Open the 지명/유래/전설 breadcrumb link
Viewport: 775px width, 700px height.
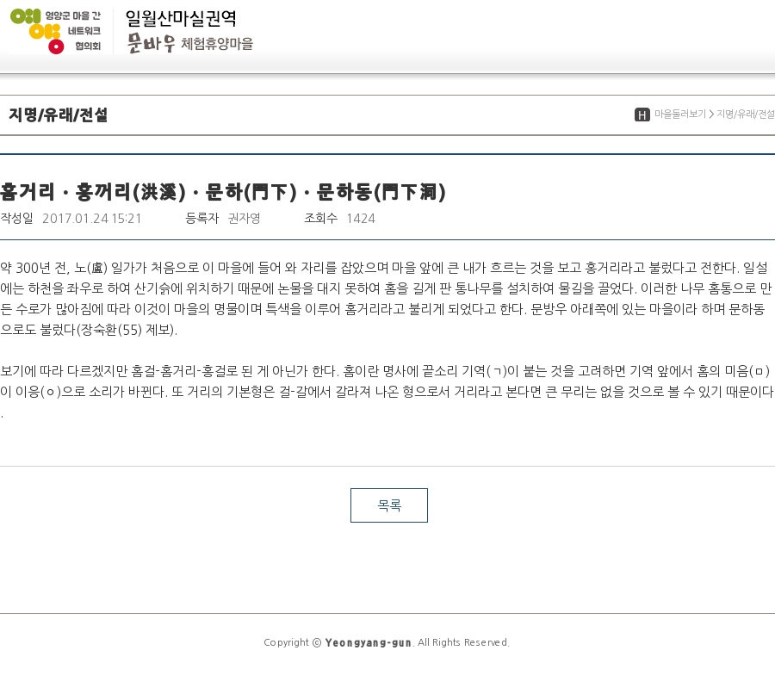[x=746, y=115]
